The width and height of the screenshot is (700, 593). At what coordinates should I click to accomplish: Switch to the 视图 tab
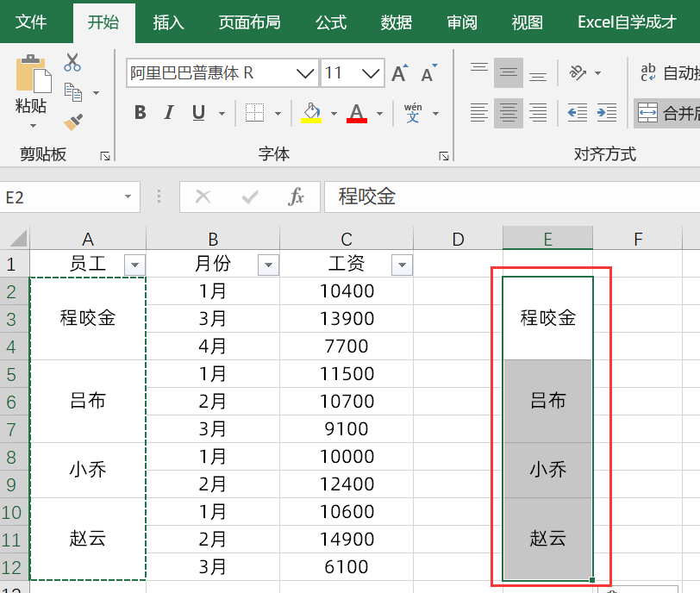pos(528,22)
